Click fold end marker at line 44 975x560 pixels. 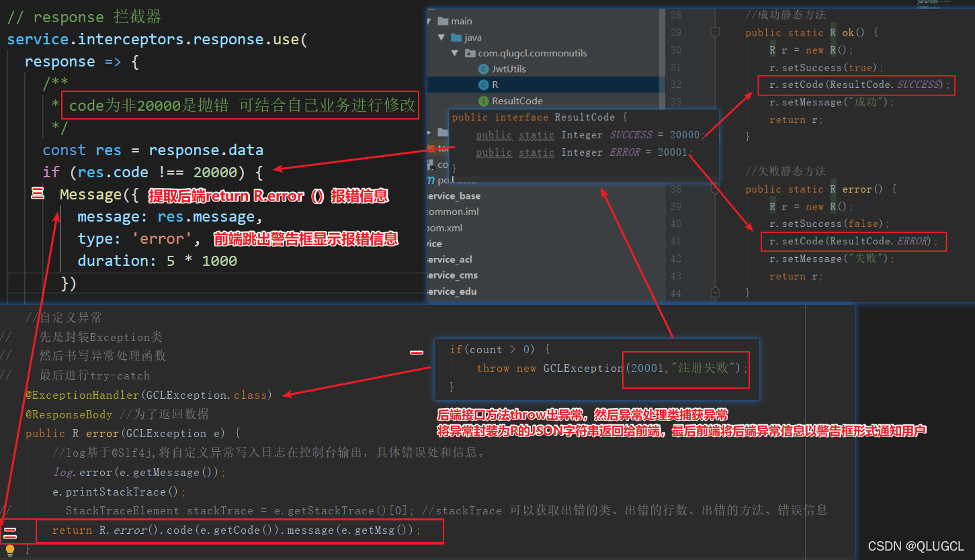tap(715, 292)
